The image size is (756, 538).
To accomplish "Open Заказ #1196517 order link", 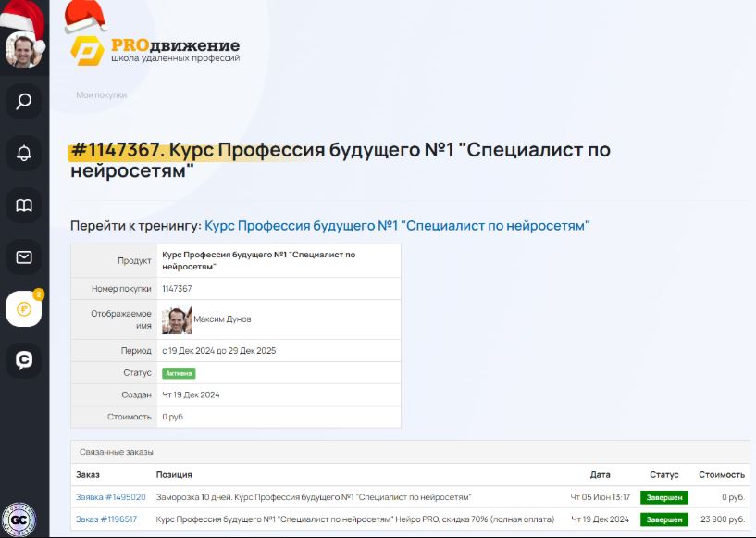I will point(106,519).
